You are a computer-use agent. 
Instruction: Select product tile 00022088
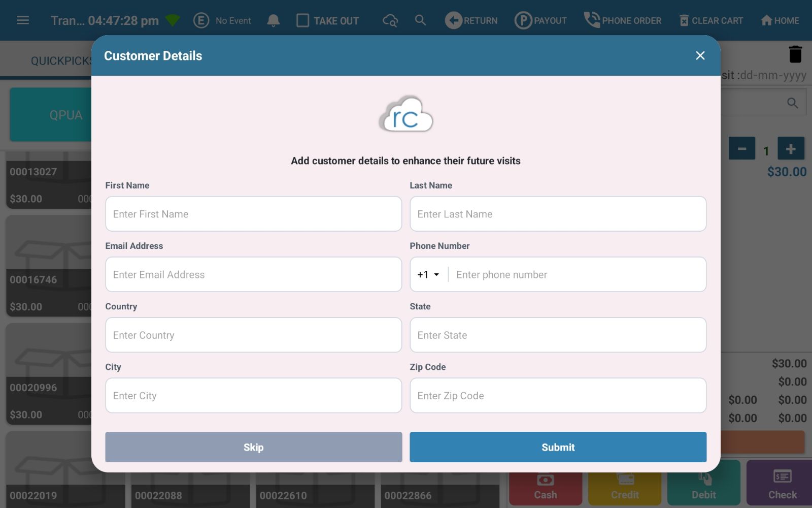pyautogui.click(x=190, y=490)
